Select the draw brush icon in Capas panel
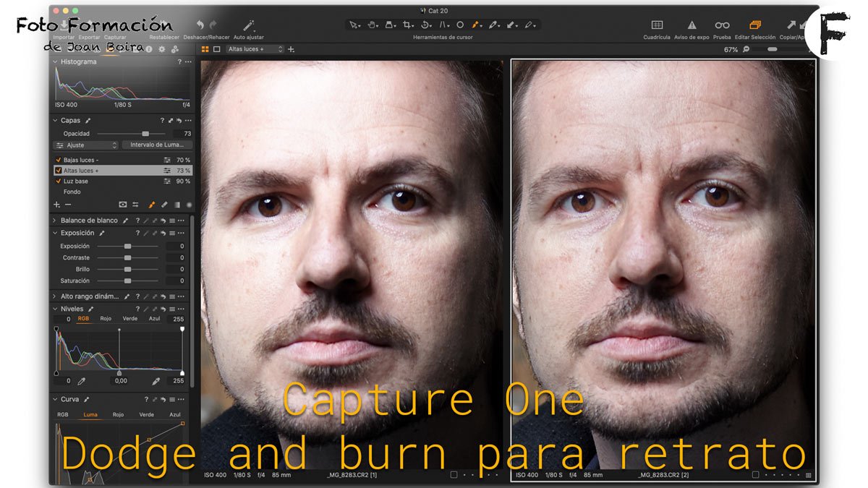This screenshot has width=868, height=488. tap(152, 205)
